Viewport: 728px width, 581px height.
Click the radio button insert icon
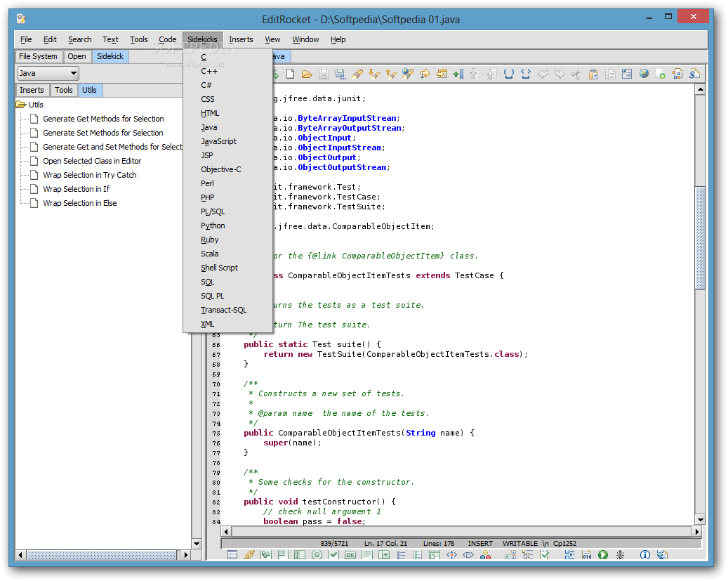click(317, 554)
